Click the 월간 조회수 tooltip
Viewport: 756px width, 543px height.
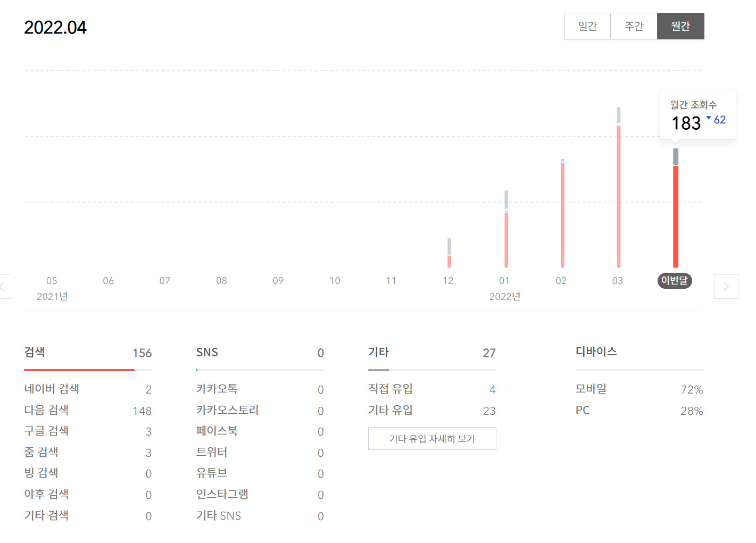pos(697,114)
